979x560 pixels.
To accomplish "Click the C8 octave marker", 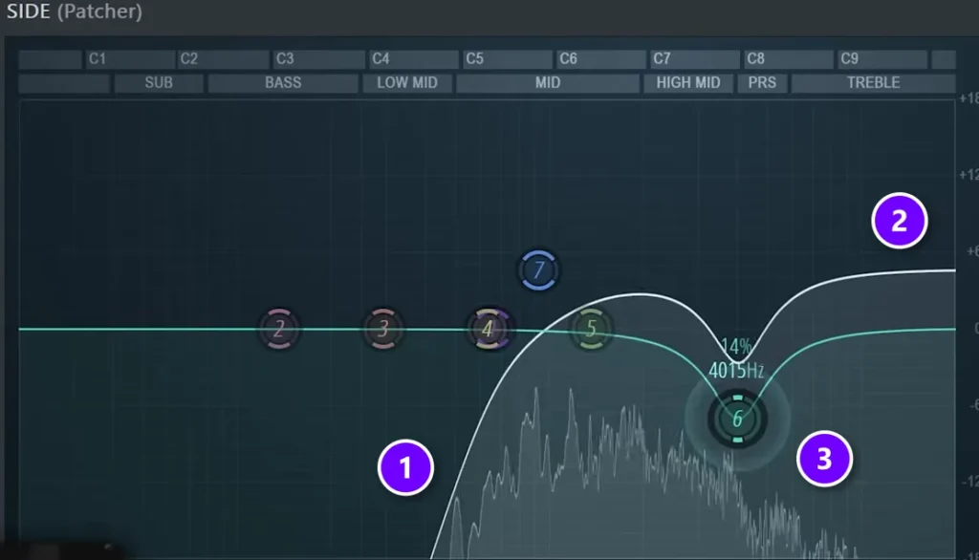I will point(788,59).
